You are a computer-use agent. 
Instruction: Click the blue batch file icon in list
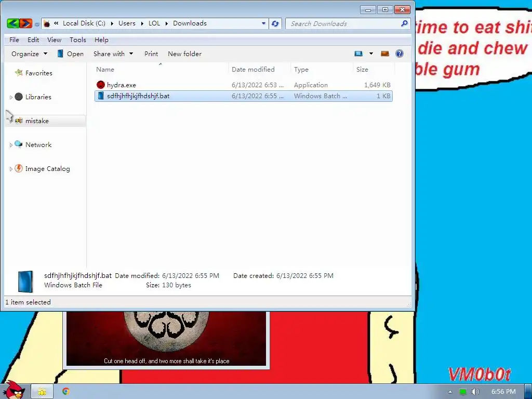pyautogui.click(x=100, y=96)
